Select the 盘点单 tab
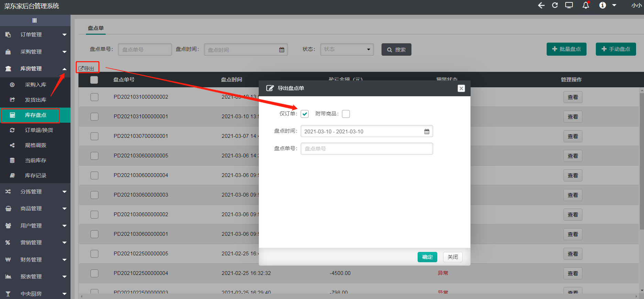 tap(96, 28)
